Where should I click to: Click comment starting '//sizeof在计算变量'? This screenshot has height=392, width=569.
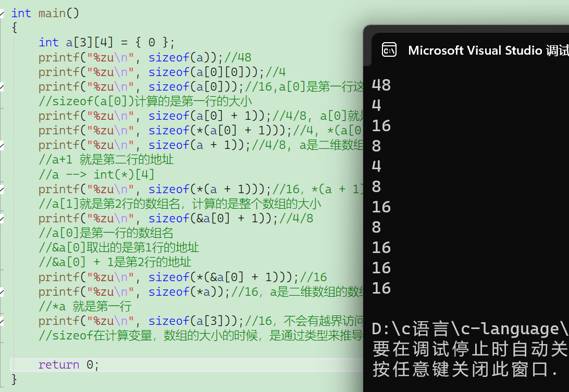coord(201,335)
